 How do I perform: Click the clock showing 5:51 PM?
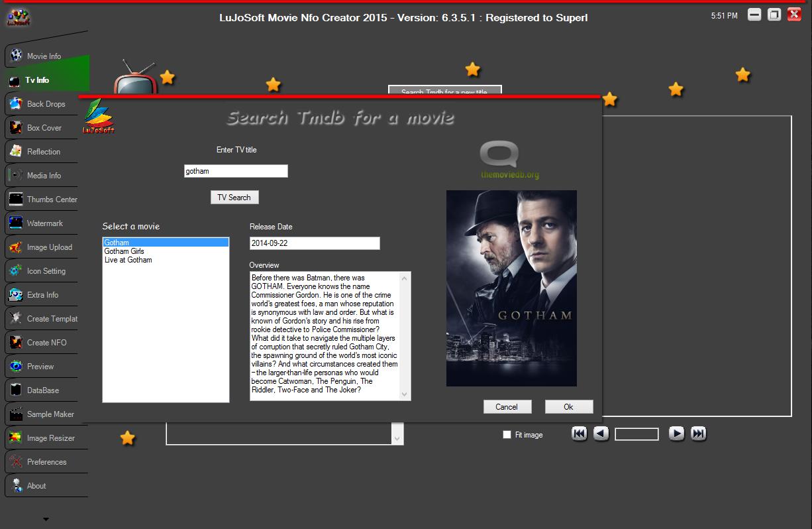pyautogui.click(x=724, y=15)
